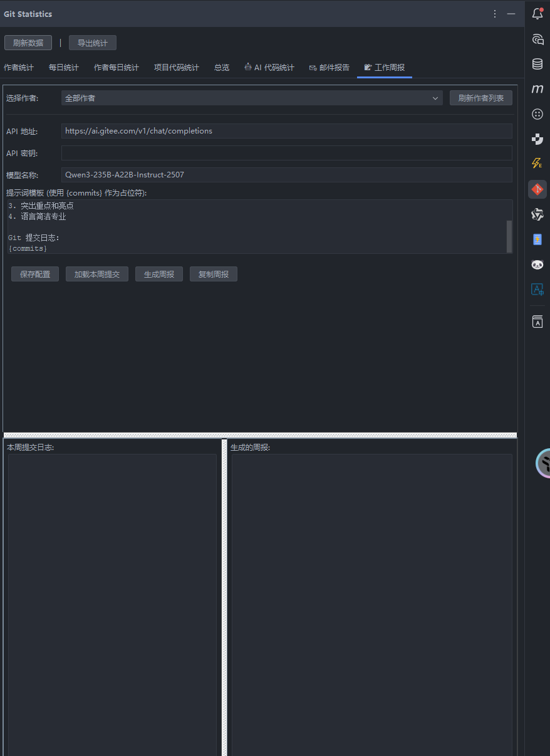Viewport: 550px width, 756px height.
Task: Click the API 地址 input field
Action: (287, 131)
